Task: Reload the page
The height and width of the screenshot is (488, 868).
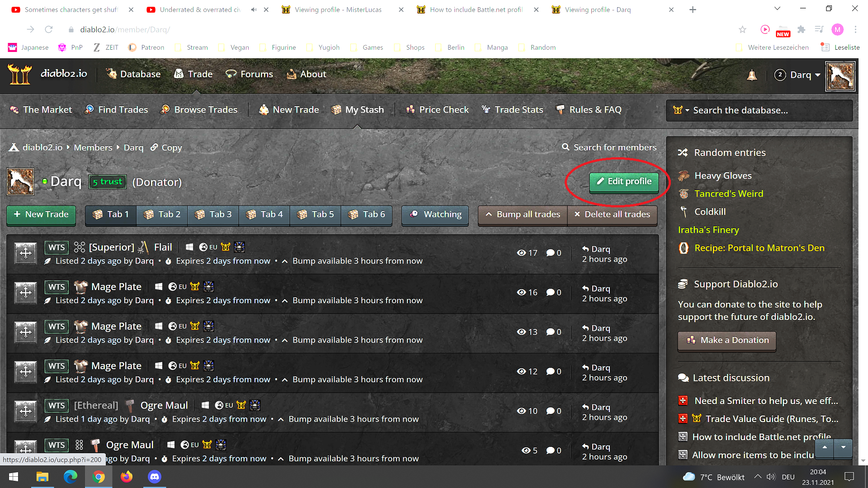Action: pos(49,29)
